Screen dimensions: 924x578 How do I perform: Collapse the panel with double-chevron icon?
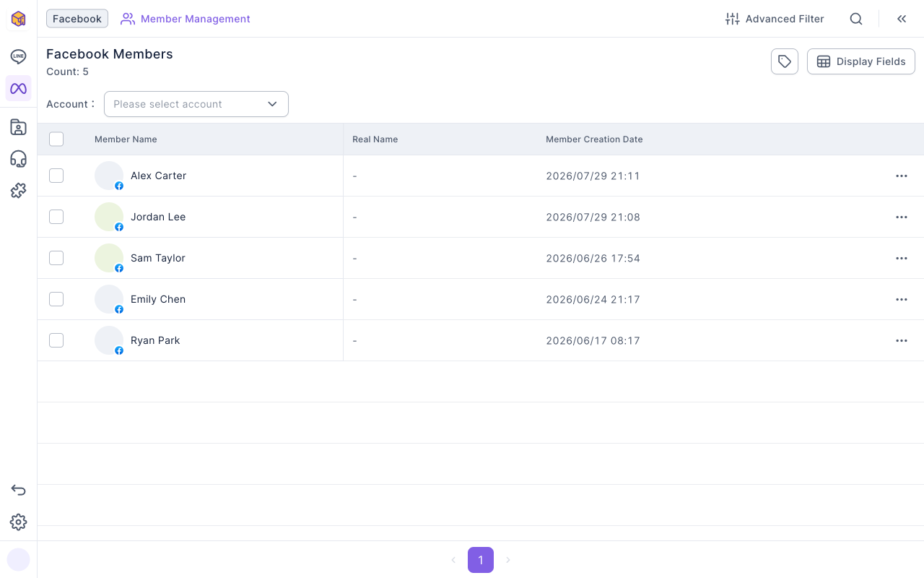coord(902,19)
